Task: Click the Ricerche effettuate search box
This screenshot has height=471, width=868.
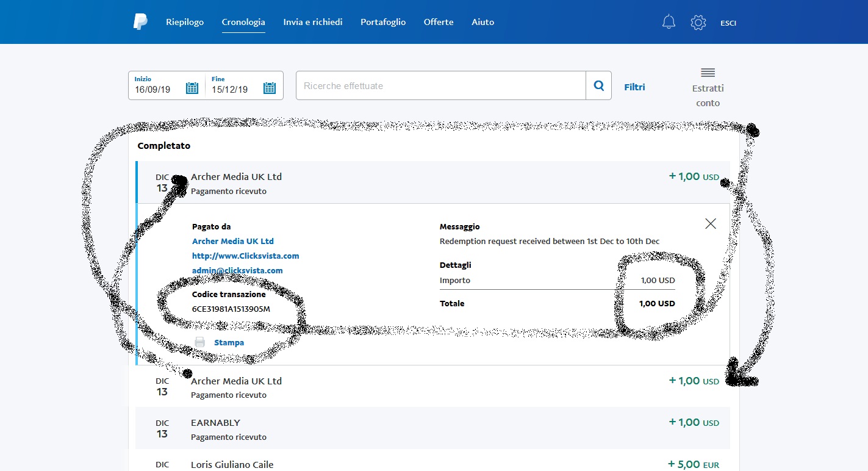Action: tap(441, 85)
